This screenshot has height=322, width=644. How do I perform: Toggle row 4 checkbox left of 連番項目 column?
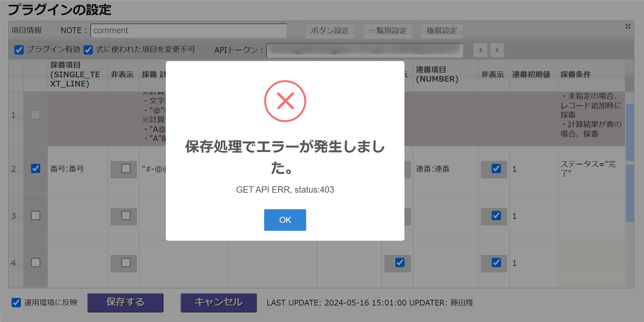pos(400,263)
